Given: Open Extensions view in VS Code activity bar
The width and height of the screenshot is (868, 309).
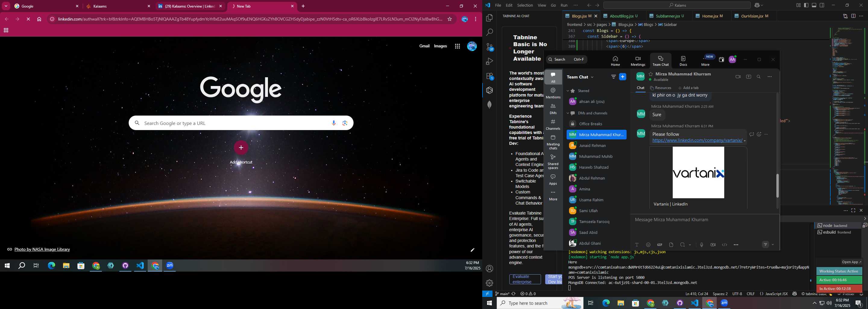Looking at the screenshot, I should pyautogui.click(x=489, y=76).
